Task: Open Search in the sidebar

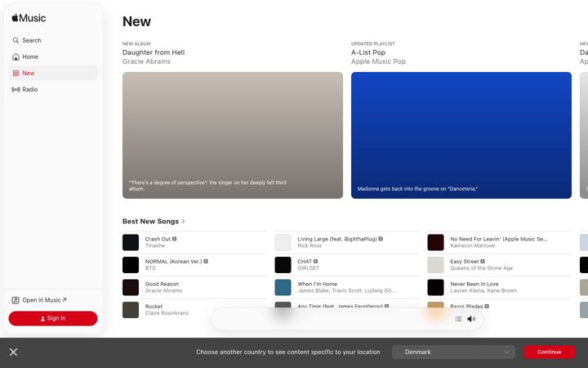Action: click(x=53, y=40)
